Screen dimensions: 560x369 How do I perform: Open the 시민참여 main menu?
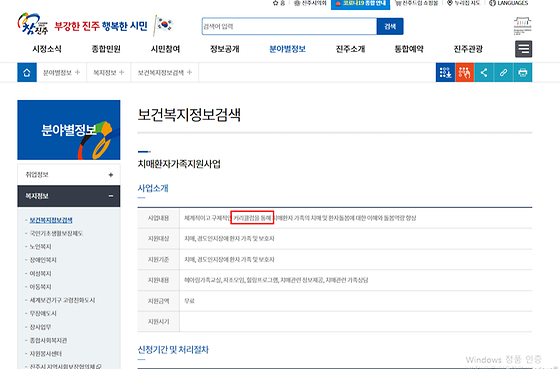(165, 49)
